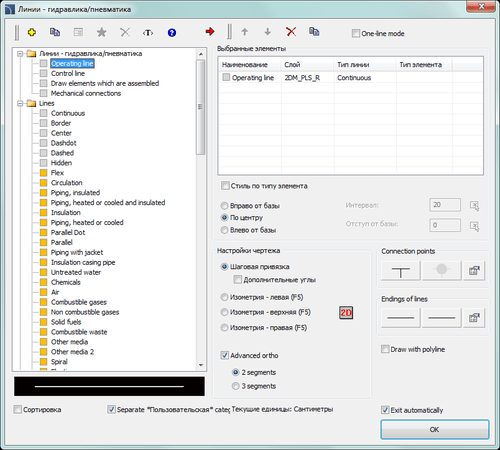The image size is (500, 450).
Task: Enable Draw with polyline checkbox
Action: 385,349
